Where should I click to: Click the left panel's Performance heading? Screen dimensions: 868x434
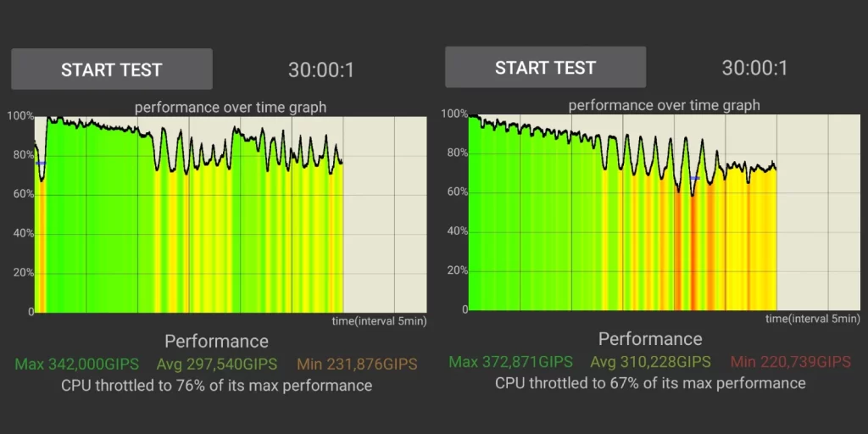coord(216,342)
